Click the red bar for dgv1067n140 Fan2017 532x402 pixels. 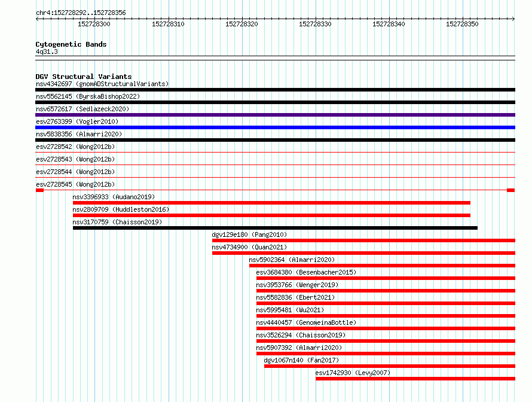390,366
